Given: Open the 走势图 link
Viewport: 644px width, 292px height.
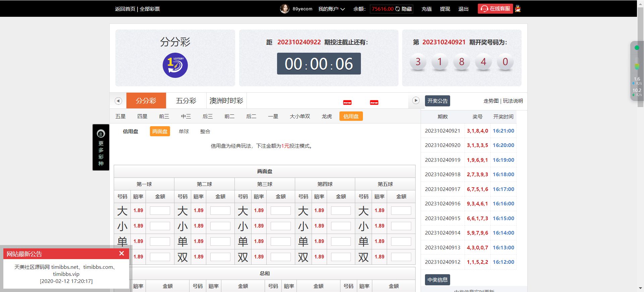Looking at the screenshot, I should [x=491, y=101].
